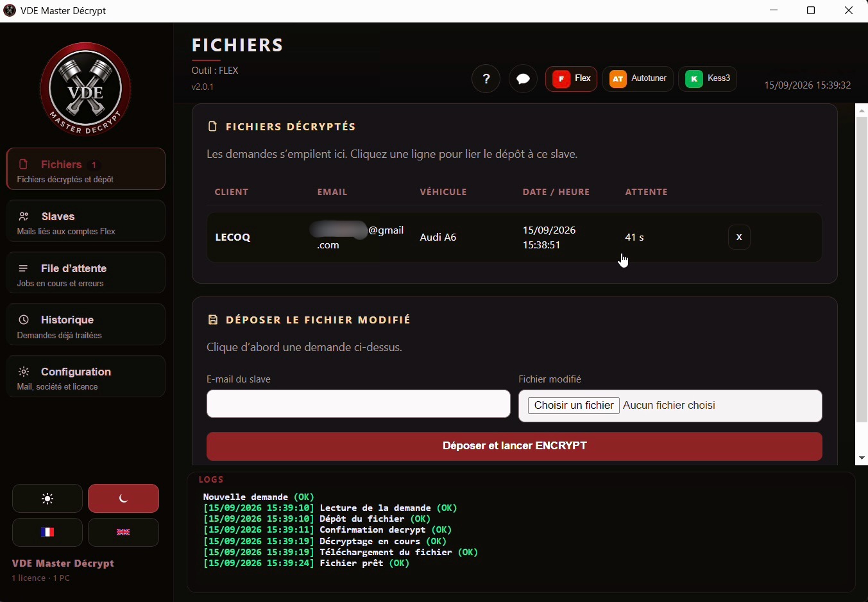Click the EMAIL column header
This screenshot has width=868, height=602.
pyautogui.click(x=332, y=192)
